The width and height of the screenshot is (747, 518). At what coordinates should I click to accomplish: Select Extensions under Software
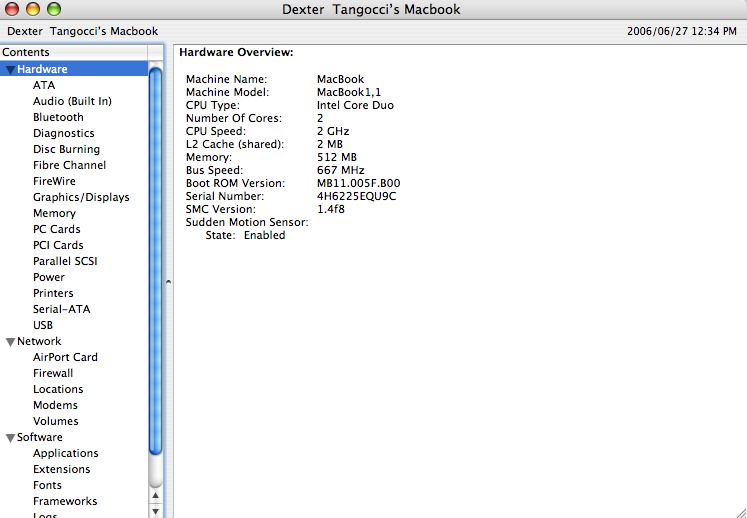(61, 469)
